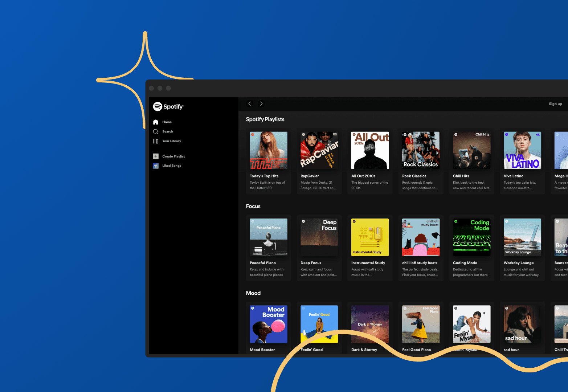Image resolution: width=568 pixels, height=392 pixels.
Task: Click the All Out 2010s title
Action: (363, 176)
